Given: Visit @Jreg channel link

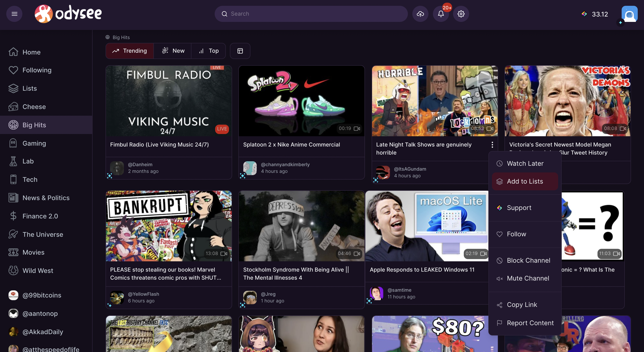Looking at the screenshot, I should point(268,294).
